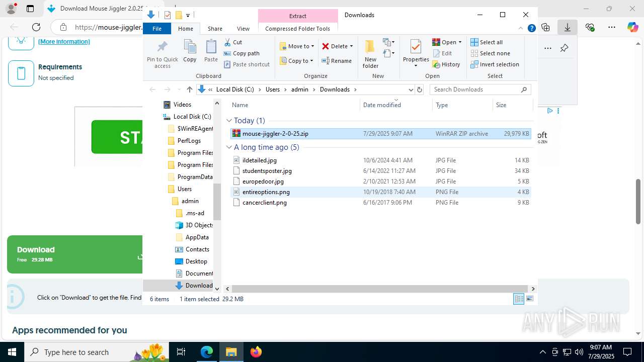Expand Properties dropdown arrow

click(x=416, y=66)
